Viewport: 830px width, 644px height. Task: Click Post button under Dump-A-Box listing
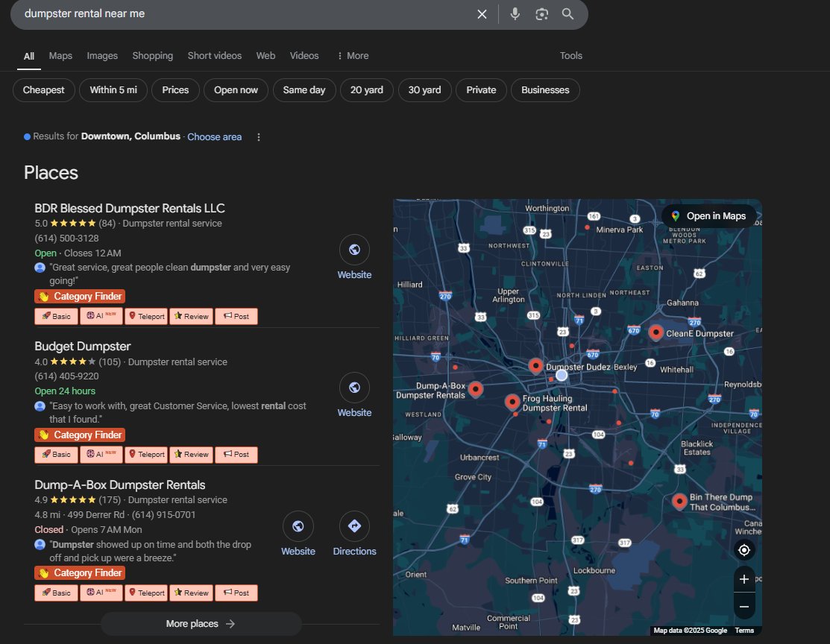tap(236, 593)
